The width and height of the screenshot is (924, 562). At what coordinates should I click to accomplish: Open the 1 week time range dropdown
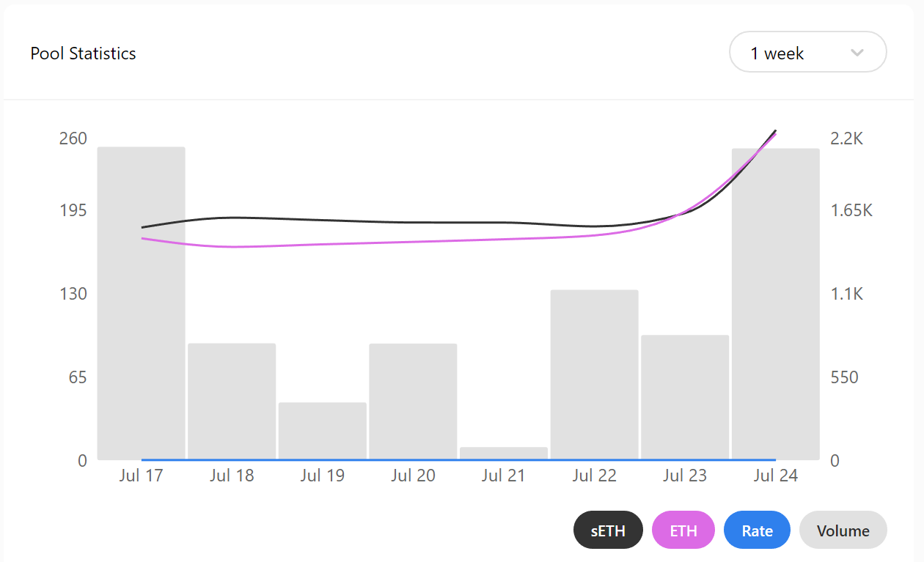pos(807,52)
